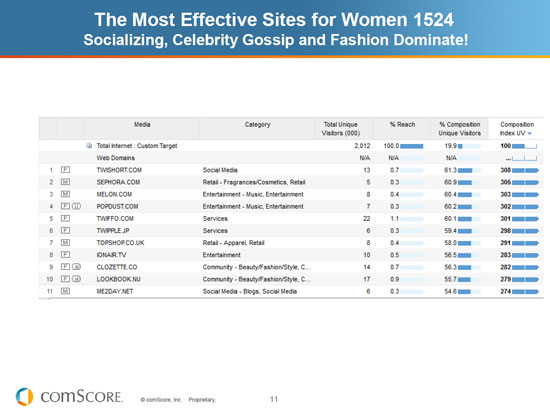This screenshot has width=550, height=409.
Task: Select TWIPPLE.JP media name
Action: tap(113, 230)
